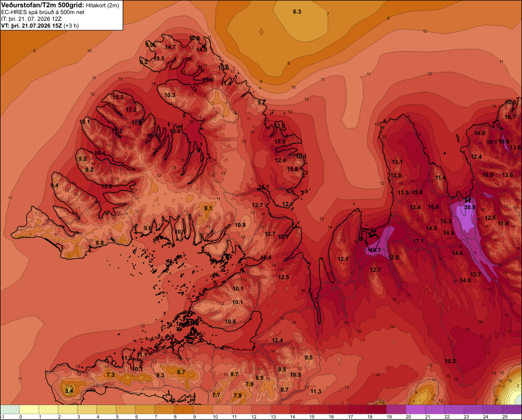
Task: Select the 6.7 temperature label in the south
Action: [x=181, y=372]
